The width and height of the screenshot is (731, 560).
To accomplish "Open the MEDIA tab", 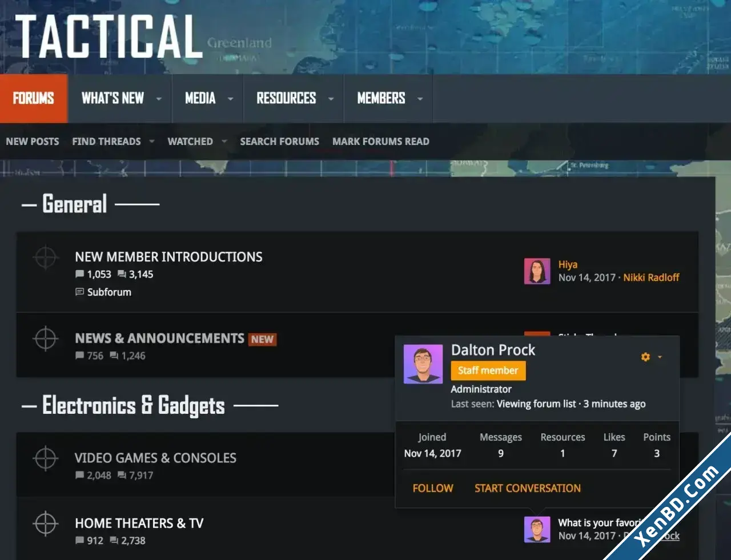I will 200,98.
